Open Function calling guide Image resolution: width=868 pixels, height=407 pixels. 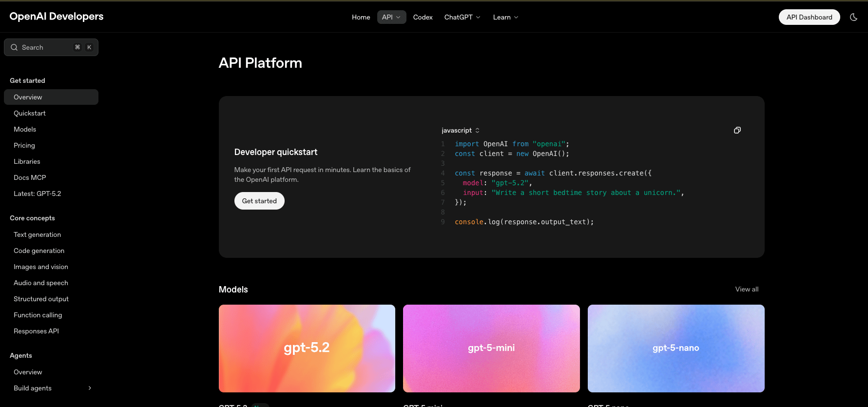[x=51, y=315]
